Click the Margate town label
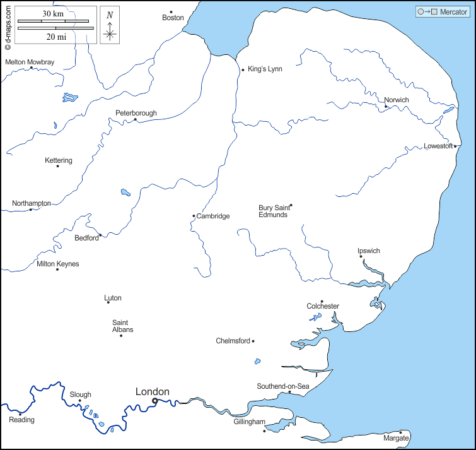The image size is (476, 450). pyautogui.click(x=396, y=438)
